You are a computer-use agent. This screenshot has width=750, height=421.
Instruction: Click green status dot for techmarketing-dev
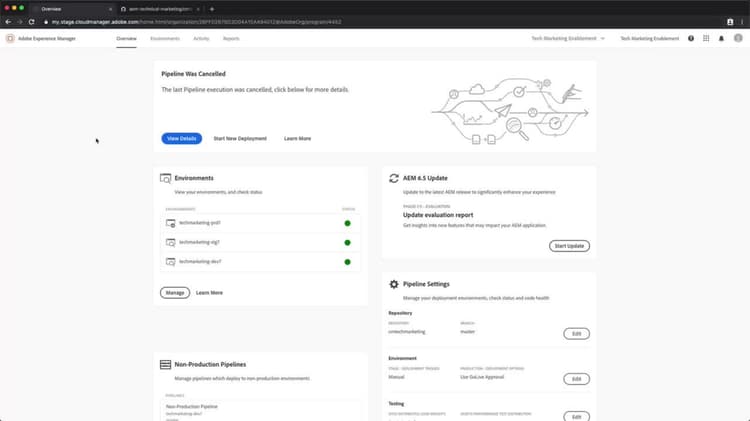347,262
